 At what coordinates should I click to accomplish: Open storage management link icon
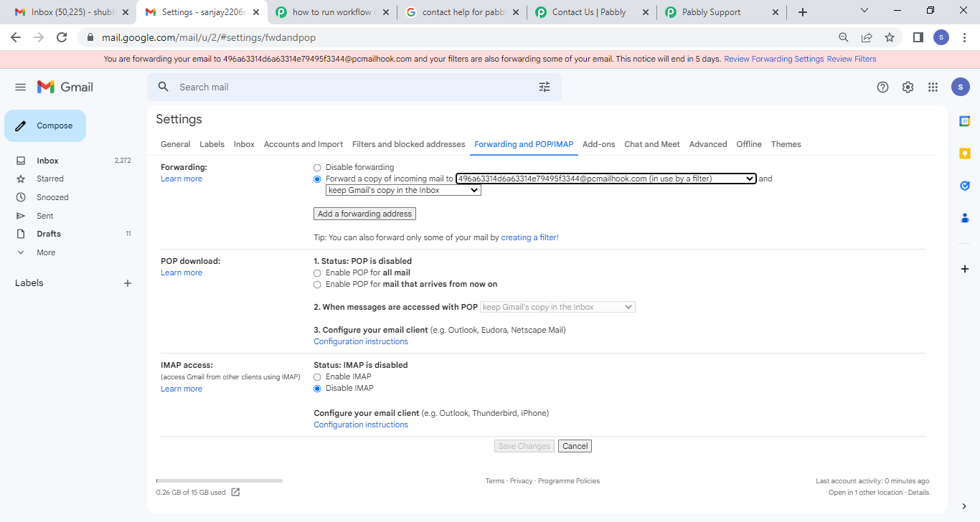(235, 492)
